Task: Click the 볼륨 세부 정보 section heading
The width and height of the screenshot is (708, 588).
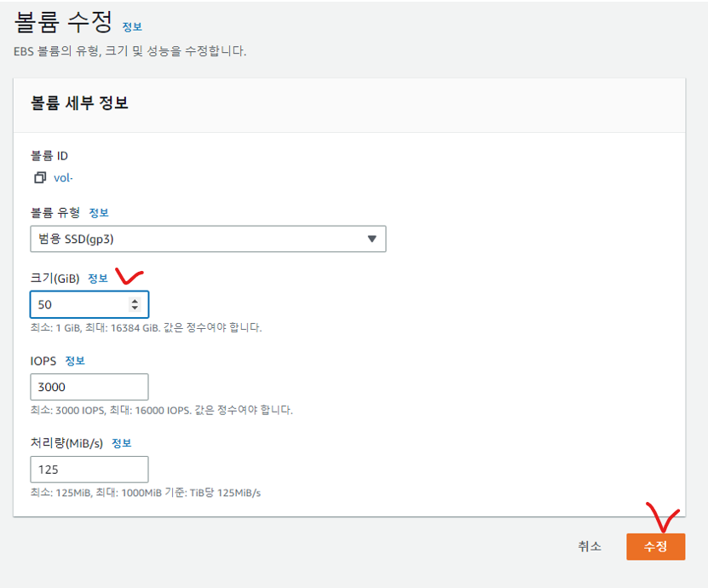Action: tap(79, 103)
